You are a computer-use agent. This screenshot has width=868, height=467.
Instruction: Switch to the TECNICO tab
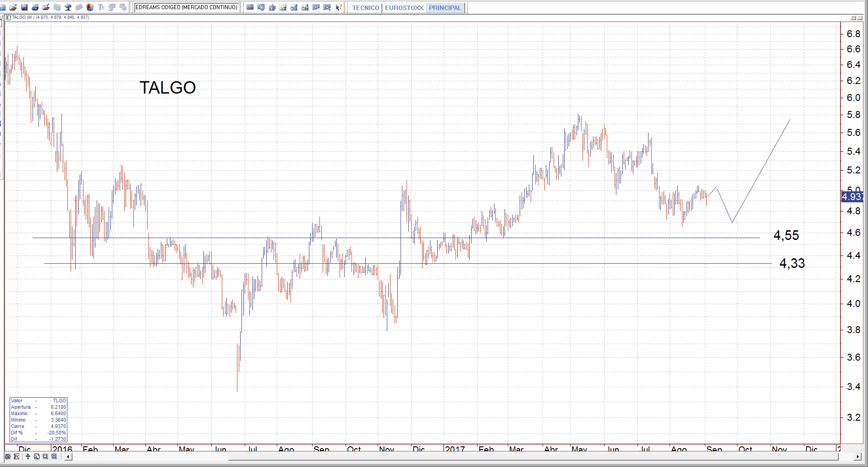pyautogui.click(x=365, y=8)
